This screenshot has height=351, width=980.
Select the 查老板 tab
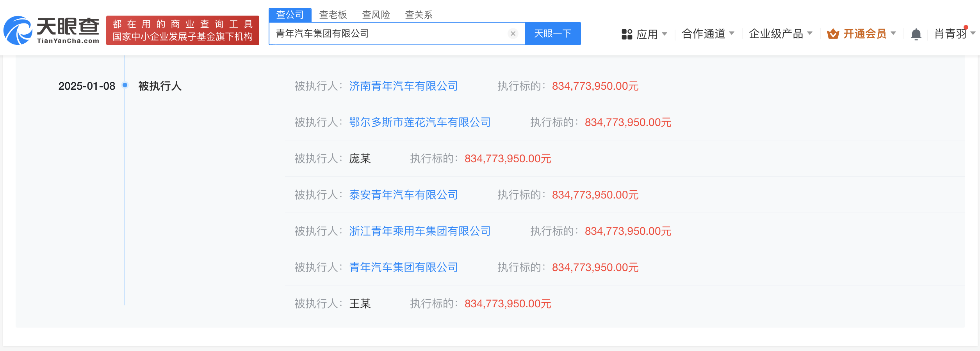pos(333,15)
